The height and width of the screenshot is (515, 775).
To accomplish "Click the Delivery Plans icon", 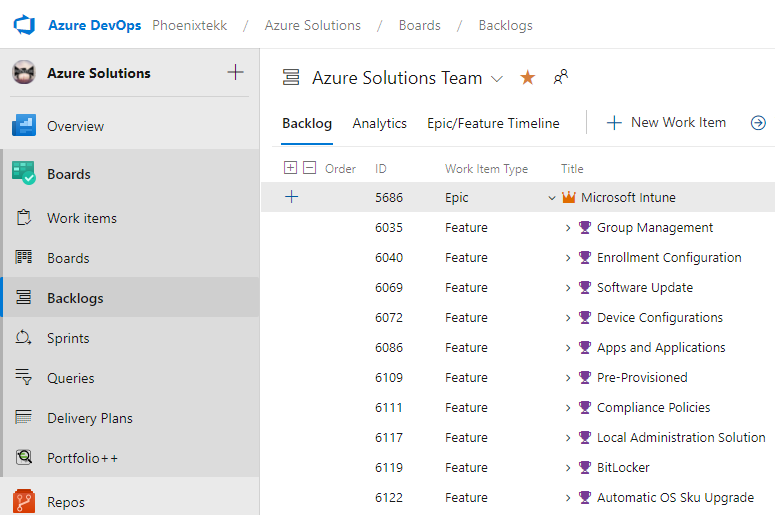I will 23,417.
